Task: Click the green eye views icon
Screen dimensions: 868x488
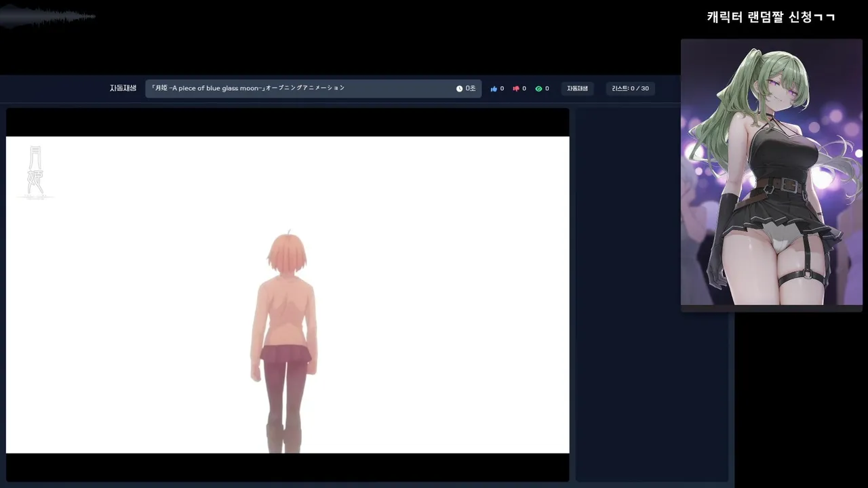Action: pos(538,89)
